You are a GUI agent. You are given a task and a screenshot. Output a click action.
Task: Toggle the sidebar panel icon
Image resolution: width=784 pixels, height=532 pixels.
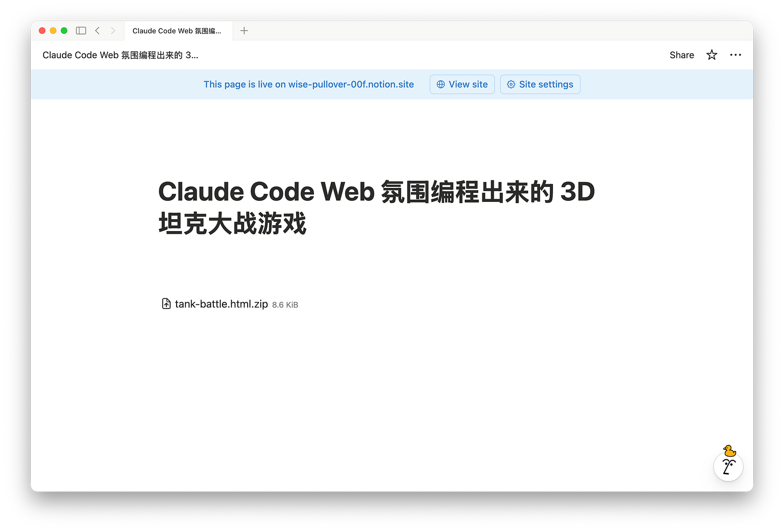81,31
